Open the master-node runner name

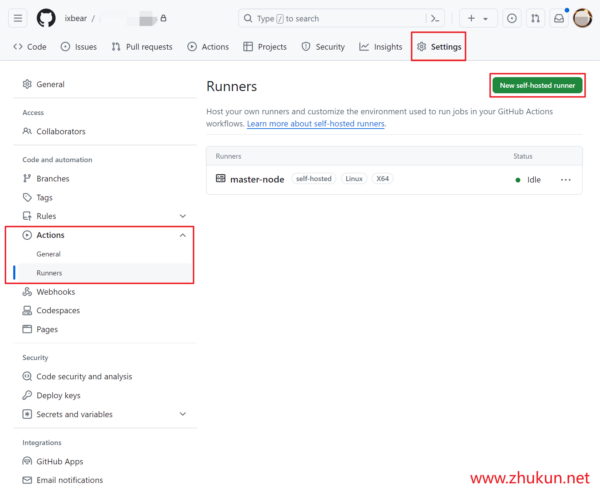[x=257, y=179]
